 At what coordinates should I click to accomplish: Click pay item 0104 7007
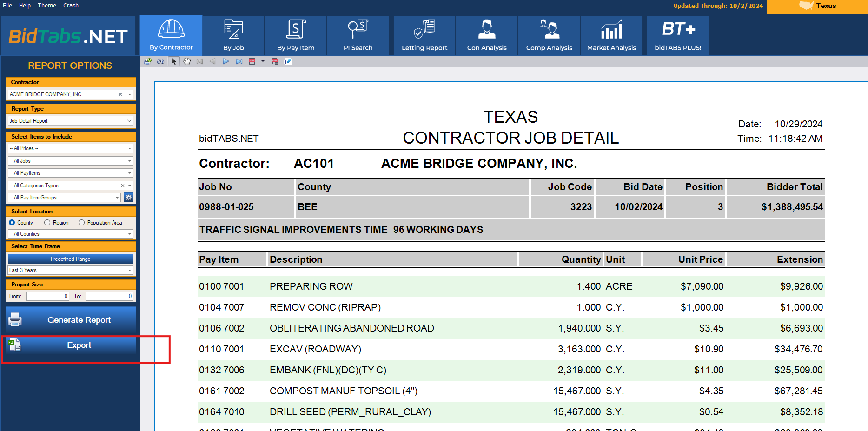tap(221, 307)
